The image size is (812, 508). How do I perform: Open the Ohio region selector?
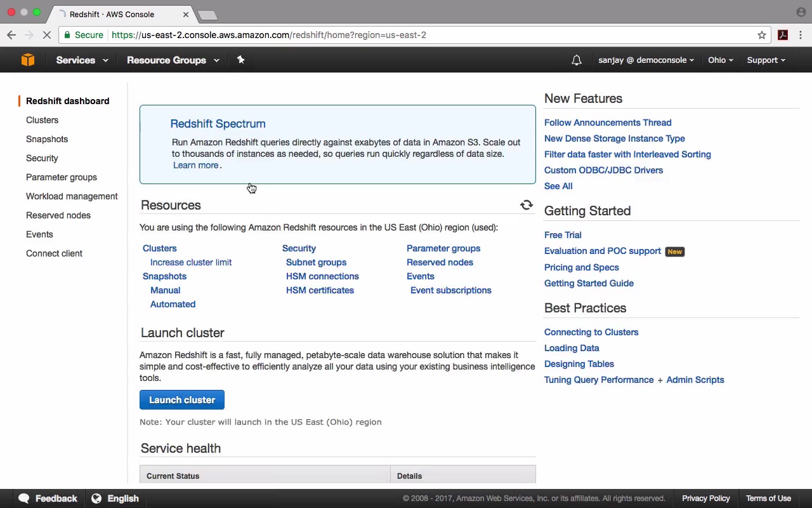721,60
